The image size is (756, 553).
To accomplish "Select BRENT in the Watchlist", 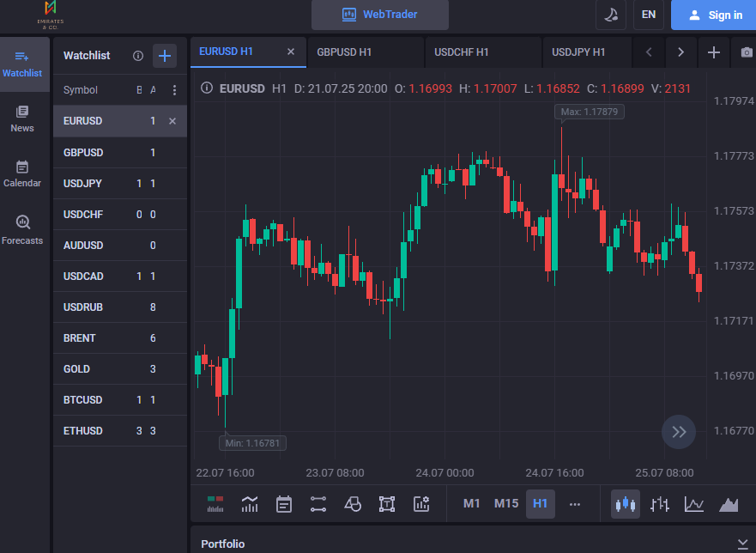I will 120,337.
